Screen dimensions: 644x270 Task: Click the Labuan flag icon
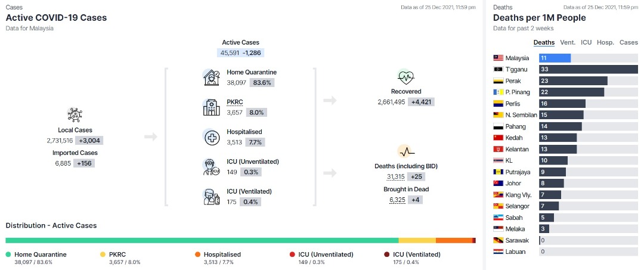click(498, 252)
